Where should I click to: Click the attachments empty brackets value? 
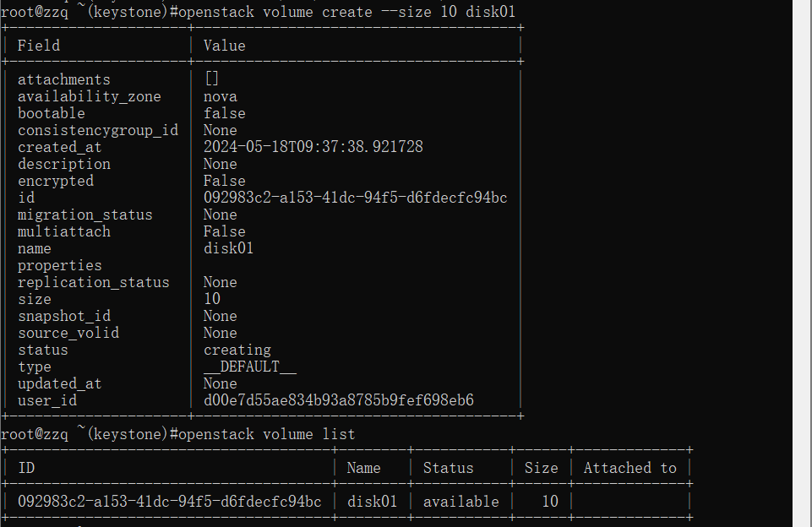pos(212,79)
